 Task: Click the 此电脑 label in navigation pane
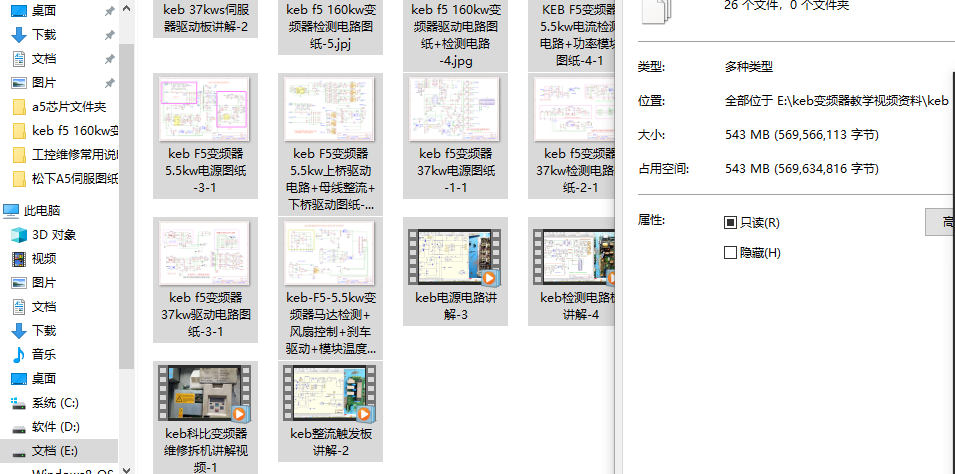[x=42, y=211]
